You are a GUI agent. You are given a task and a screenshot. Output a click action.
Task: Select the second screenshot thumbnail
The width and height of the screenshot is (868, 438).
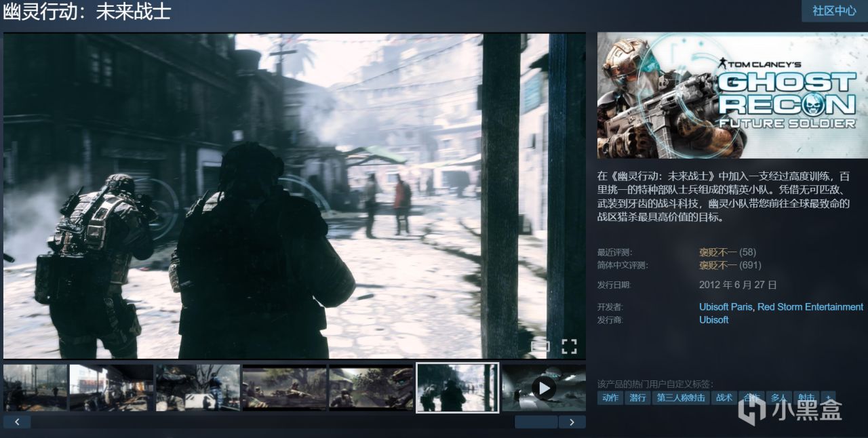pos(111,388)
